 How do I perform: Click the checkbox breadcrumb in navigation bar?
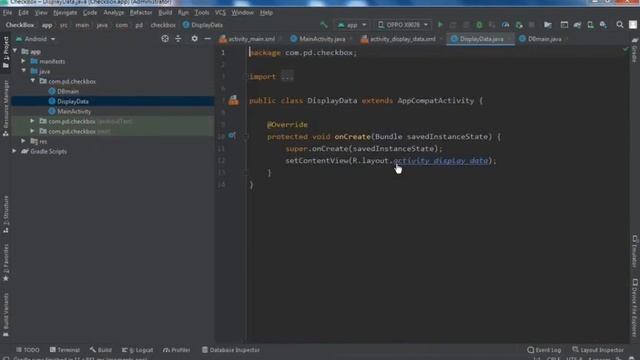163,25
